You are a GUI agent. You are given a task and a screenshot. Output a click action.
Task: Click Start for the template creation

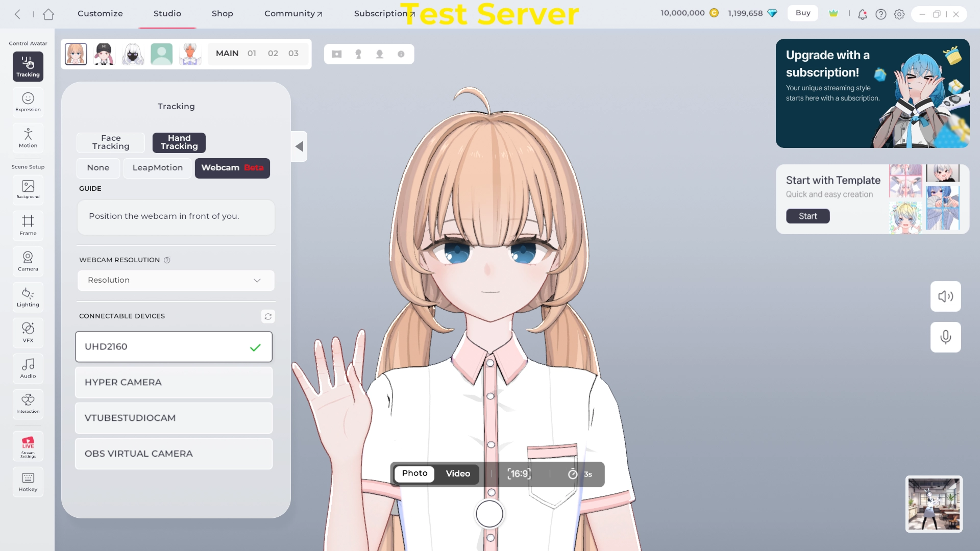807,216
